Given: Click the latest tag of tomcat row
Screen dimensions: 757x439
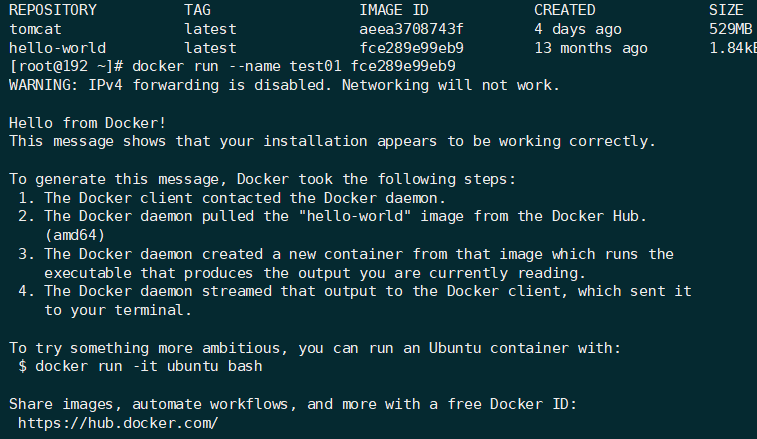Looking at the screenshot, I should coord(210,29).
